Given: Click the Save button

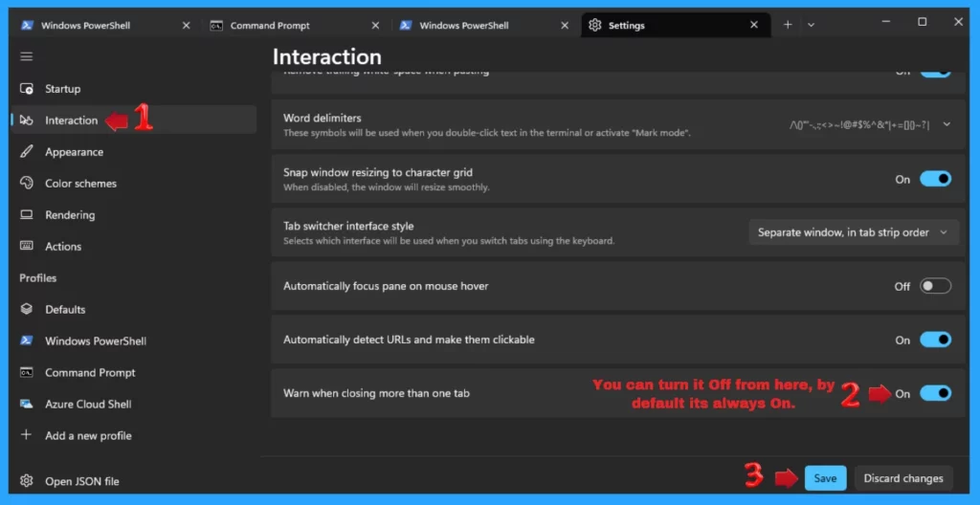Looking at the screenshot, I should tap(825, 478).
